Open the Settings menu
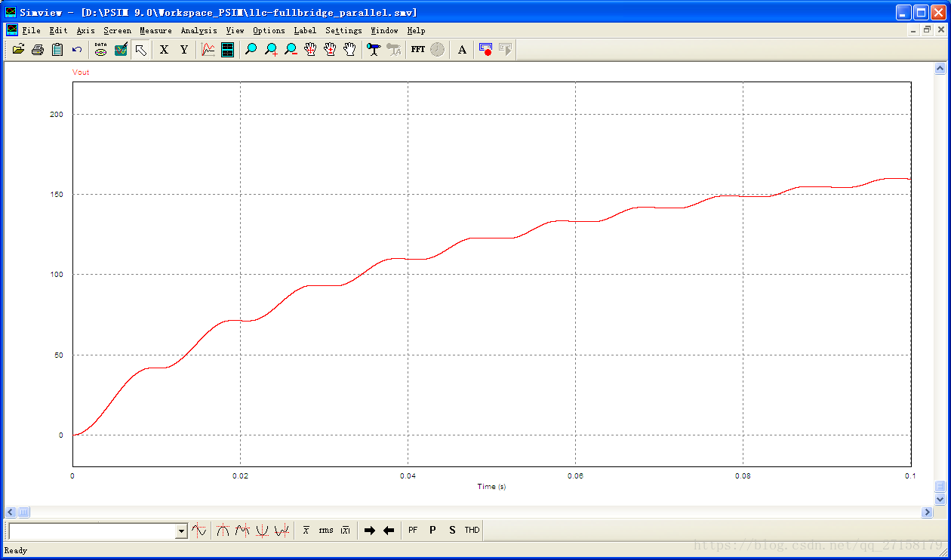The image size is (951, 560). (x=343, y=31)
